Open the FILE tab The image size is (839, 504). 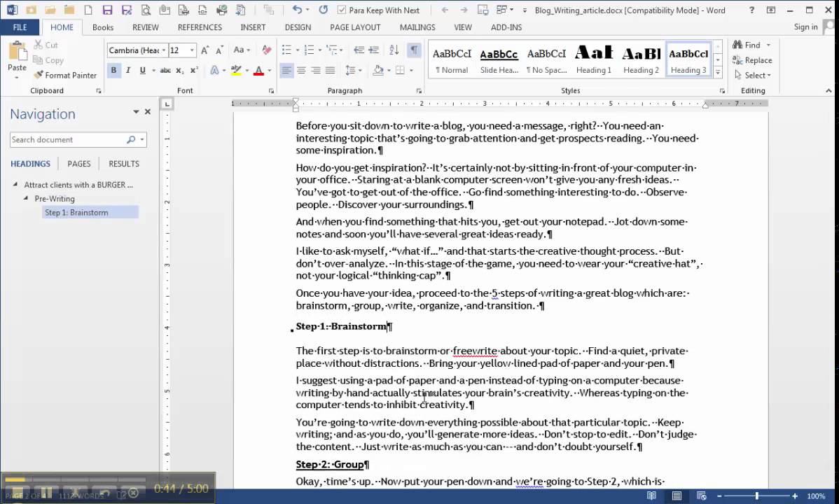pyautogui.click(x=20, y=27)
